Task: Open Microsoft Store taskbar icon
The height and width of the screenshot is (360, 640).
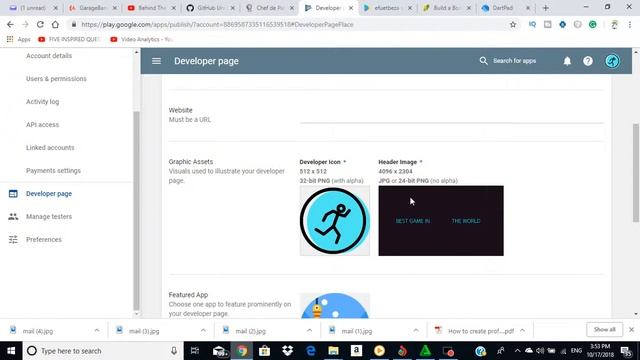Action: (264, 351)
